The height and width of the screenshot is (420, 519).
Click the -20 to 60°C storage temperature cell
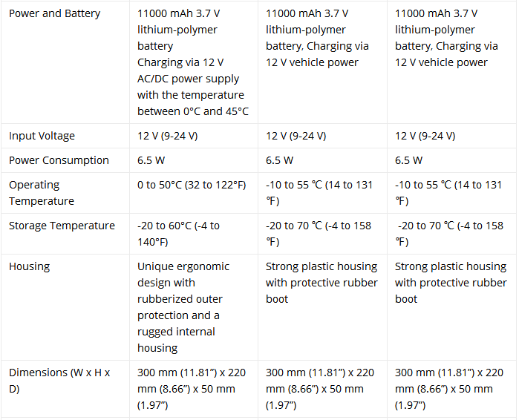pyautogui.click(x=178, y=234)
